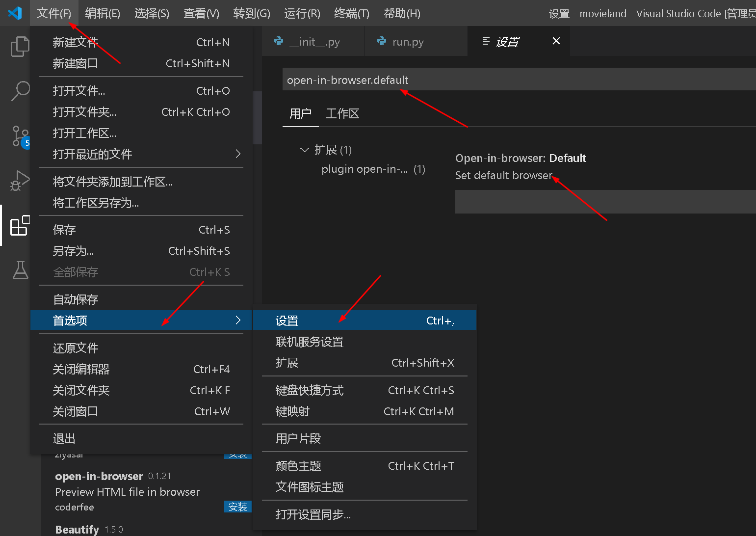The height and width of the screenshot is (536, 756).
Task: Choose 新建窗口 menu entry
Action: click(141, 63)
